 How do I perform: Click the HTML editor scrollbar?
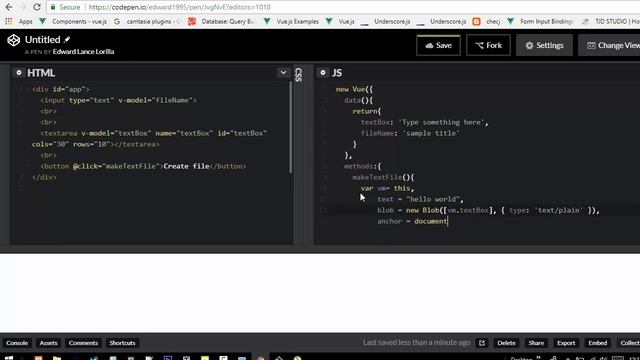pyautogui.click(x=291, y=127)
